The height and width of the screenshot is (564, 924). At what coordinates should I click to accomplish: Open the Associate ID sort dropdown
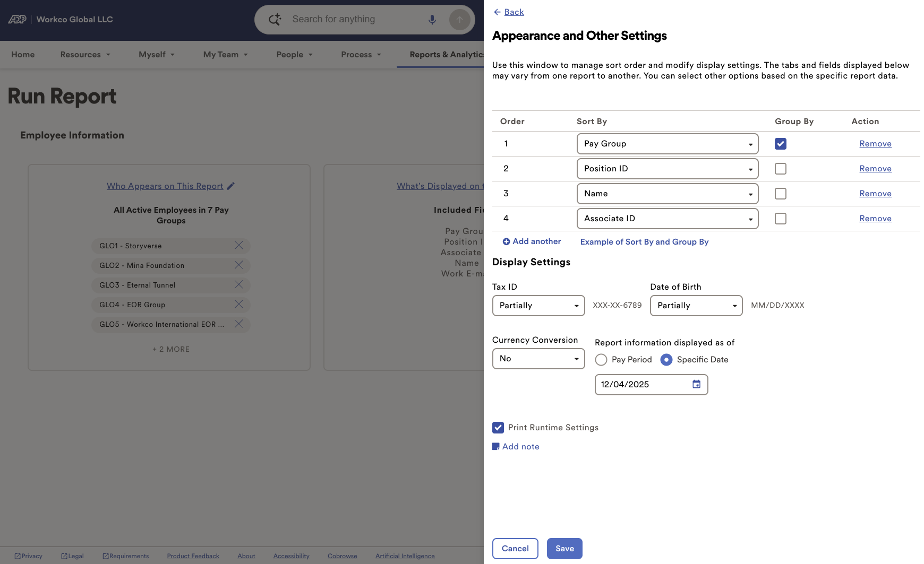(x=668, y=219)
